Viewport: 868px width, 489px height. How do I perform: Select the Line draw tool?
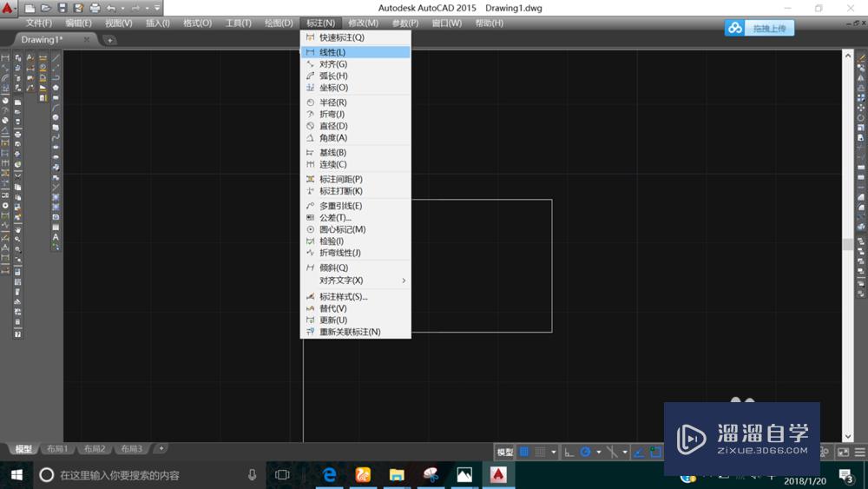point(56,57)
